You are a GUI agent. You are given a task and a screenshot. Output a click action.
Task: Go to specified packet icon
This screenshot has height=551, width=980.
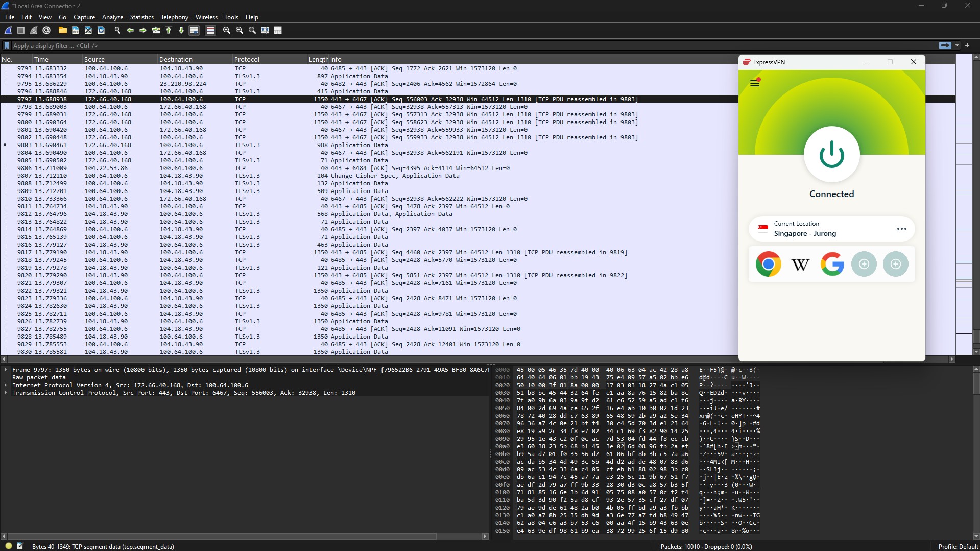click(156, 31)
